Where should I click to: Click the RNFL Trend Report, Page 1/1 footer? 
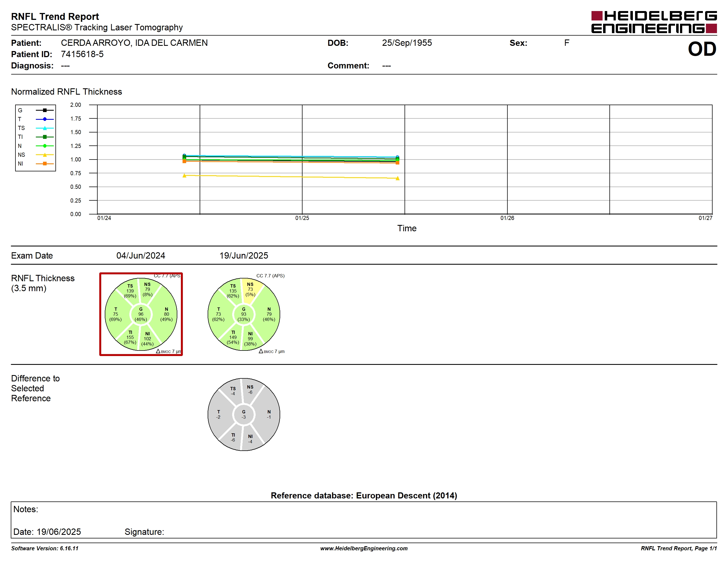click(x=679, y=548)
